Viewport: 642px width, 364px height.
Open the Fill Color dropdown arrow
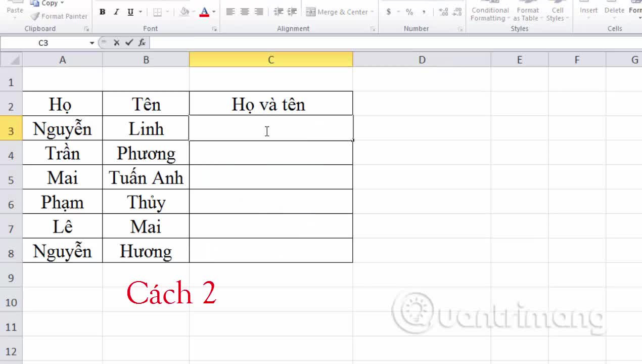click(195, 12)
